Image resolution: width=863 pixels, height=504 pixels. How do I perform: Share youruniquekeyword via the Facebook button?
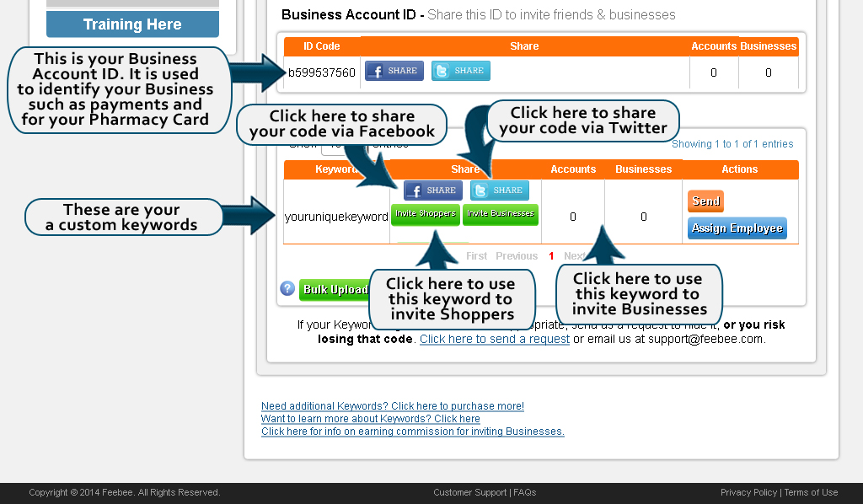[x=432, y=190]
